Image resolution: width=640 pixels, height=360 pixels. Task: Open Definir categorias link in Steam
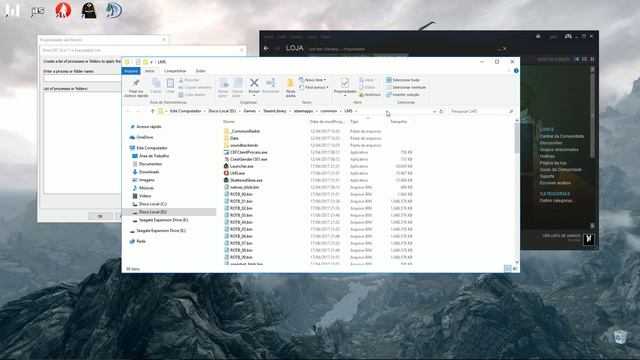click(x=557, y=200)
